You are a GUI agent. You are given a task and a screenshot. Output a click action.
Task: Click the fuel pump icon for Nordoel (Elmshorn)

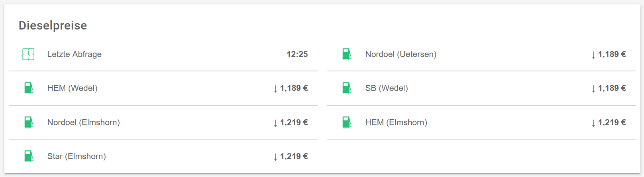click(x=28, y=122)
